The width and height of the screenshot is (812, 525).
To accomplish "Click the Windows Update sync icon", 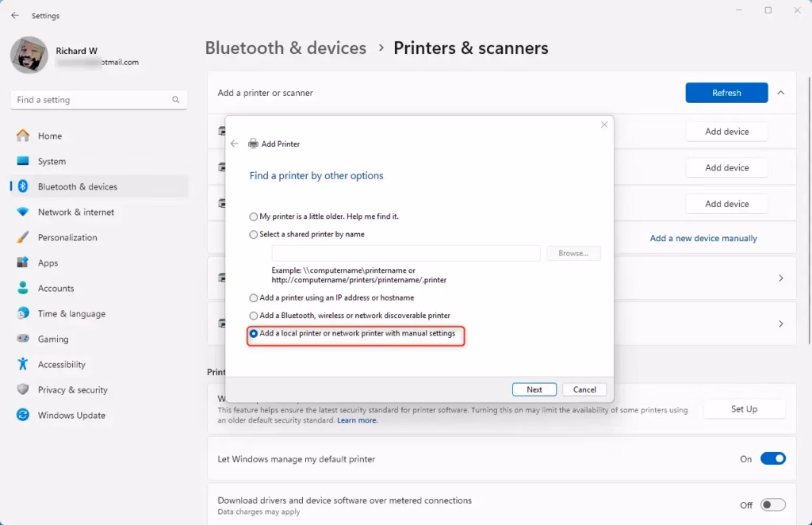I will (x=23, y=415).
